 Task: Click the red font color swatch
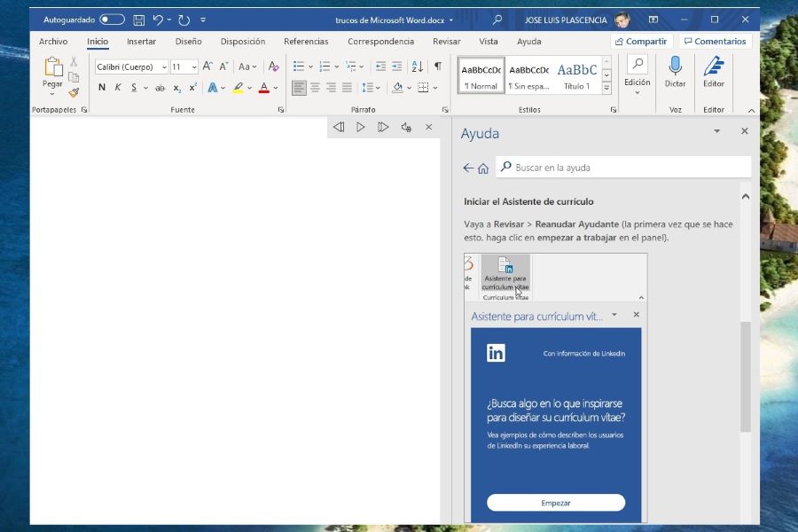point(263,89)
